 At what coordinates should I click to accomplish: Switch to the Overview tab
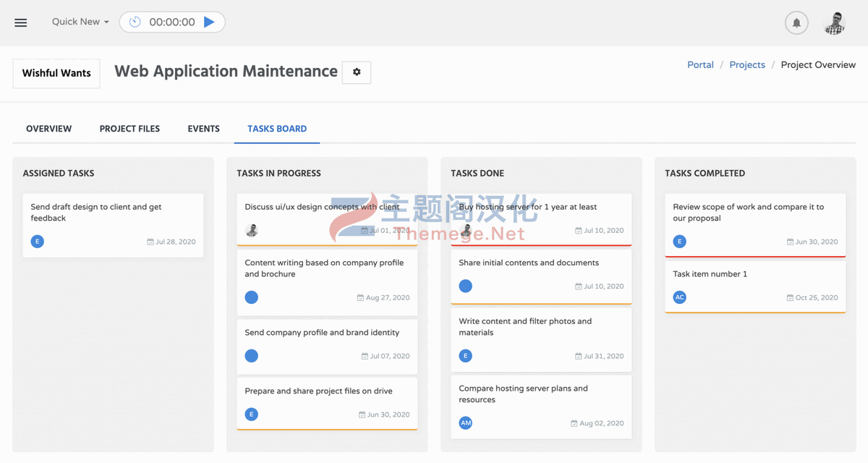click(x=48, y=129)
